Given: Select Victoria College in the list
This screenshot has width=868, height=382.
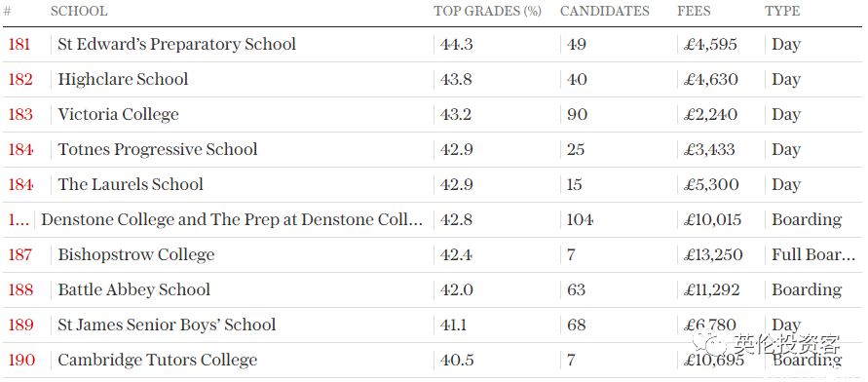Looking at the screenshot, I should [119, 115].
